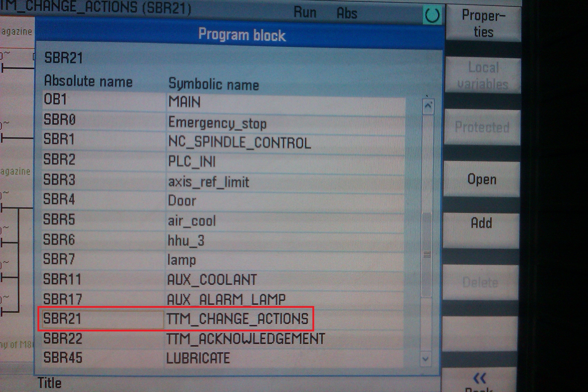Select the SBR45 LUBRICATE row
Viewport: 588px width, 392px height.
tap(198, 358)
